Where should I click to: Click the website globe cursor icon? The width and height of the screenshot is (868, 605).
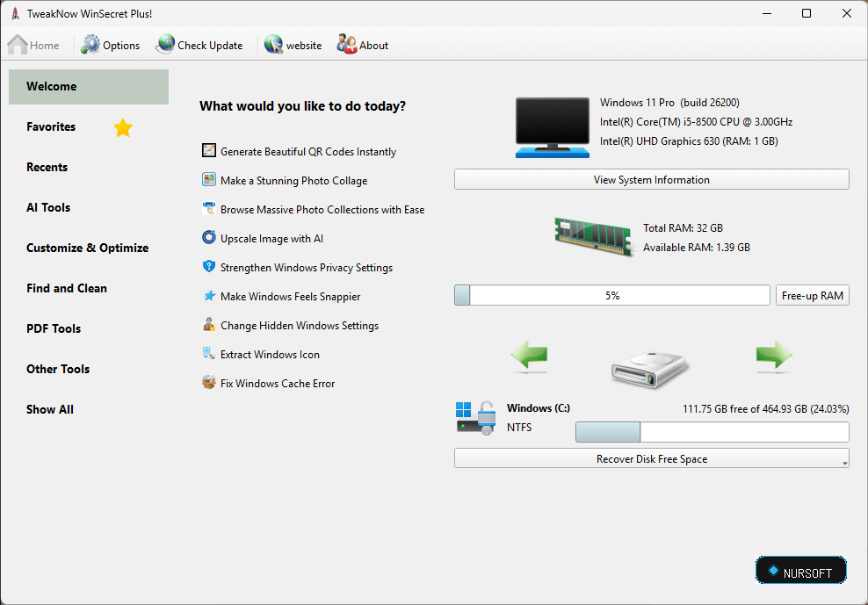[273, 44]
